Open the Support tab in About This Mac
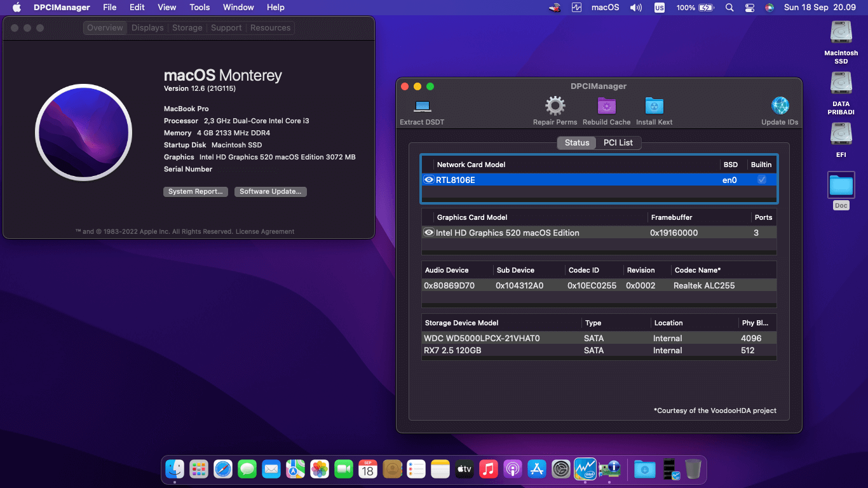Screen dimensions: 868x488 pyautogui.click(x=226, y=28)
